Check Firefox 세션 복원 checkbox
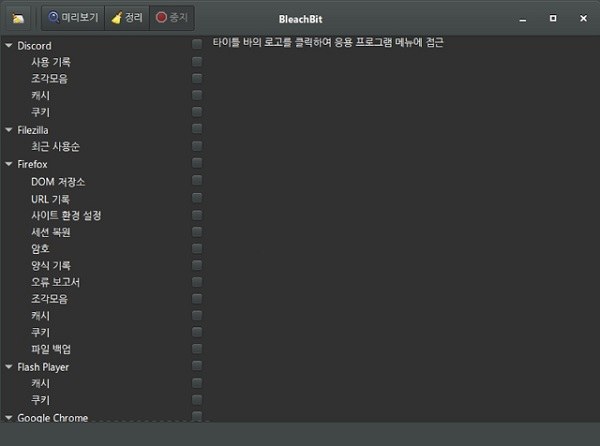 pyautogui.click(x=197, y=232)
